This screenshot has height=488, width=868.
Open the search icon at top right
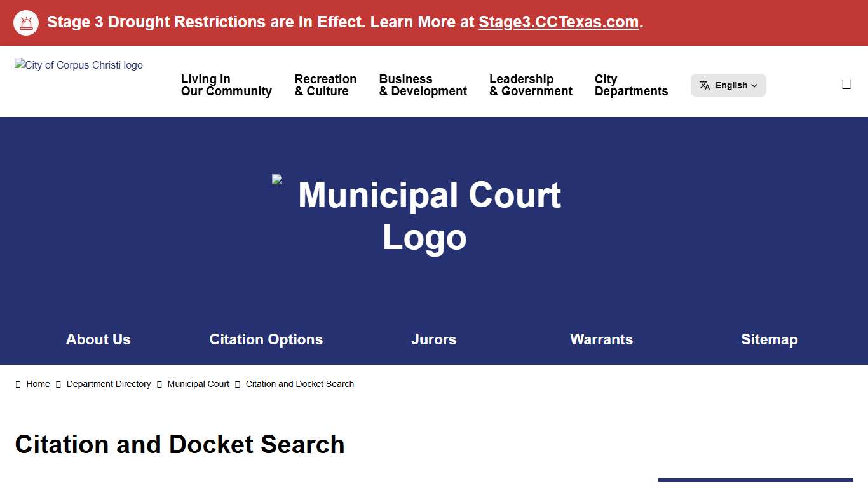pyautogui.click(x=846, y=83)
